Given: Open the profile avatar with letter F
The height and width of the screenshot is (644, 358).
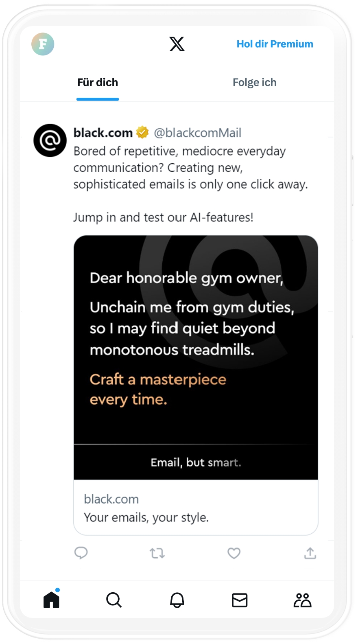Looking at the screenshot, I should [x=43, y=44].
